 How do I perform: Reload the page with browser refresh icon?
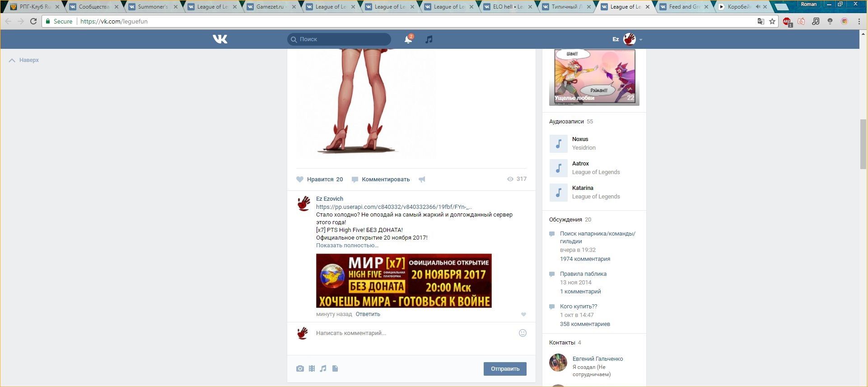tap(33, 21)
